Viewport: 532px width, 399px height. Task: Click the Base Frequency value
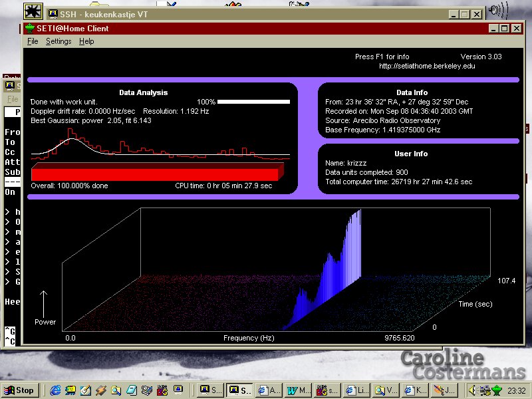tap(383, 130)
